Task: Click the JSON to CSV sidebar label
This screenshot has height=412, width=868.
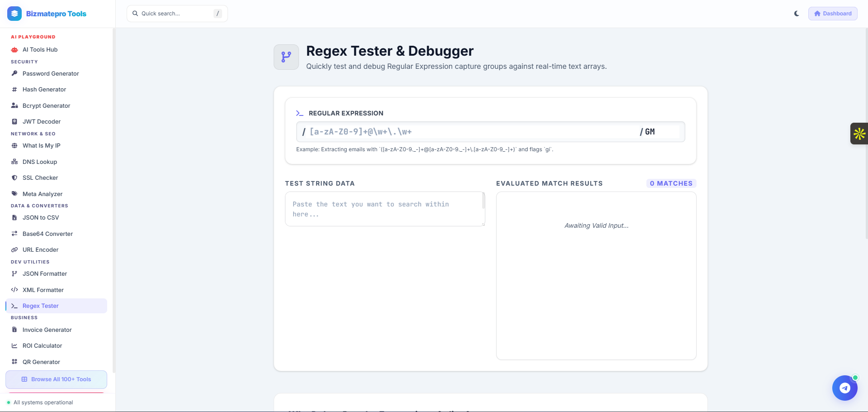Action: pos(41,218)
